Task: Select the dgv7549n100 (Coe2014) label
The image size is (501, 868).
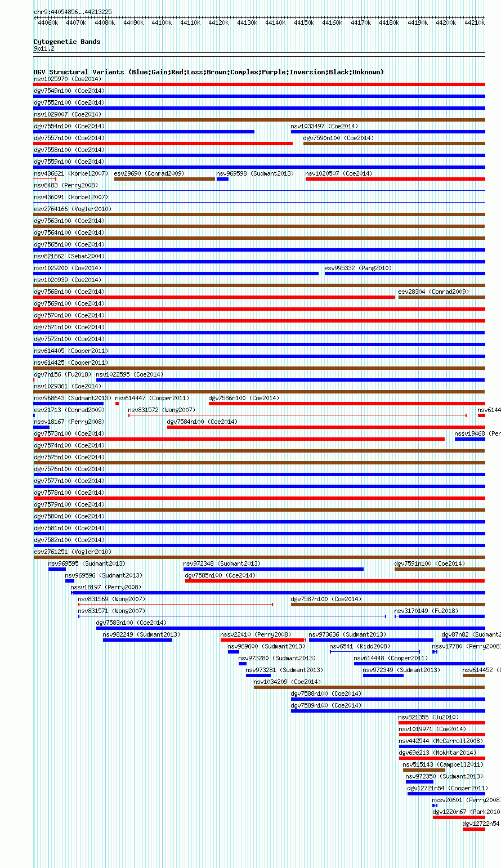Action: [69, 91]
